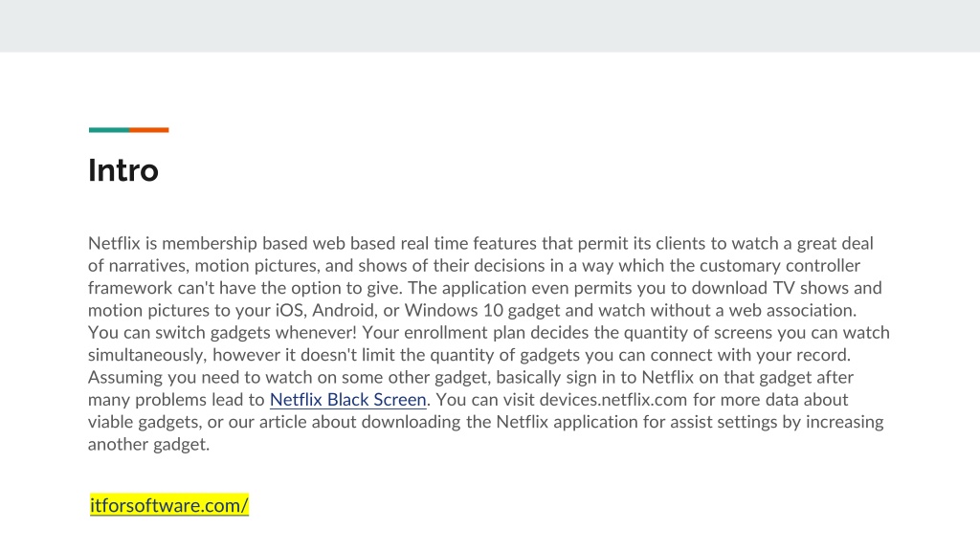Click the word 'framework' in third line

[x=130, y=288]
